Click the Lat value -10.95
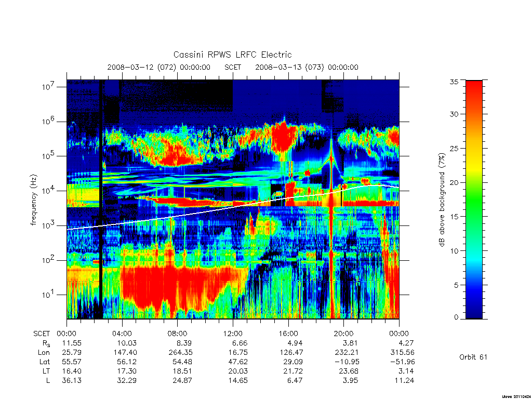This screenshot has width=532, height=399. [x=345, y=362]
